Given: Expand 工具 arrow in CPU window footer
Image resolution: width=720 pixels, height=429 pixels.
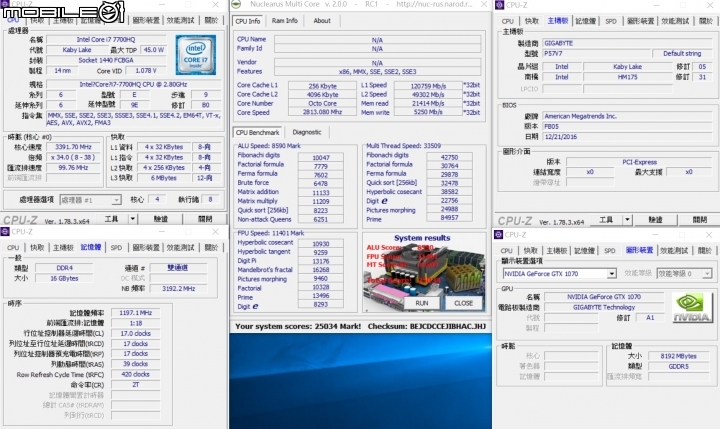Looking at the screenshot, I should (x=132, y=219).
